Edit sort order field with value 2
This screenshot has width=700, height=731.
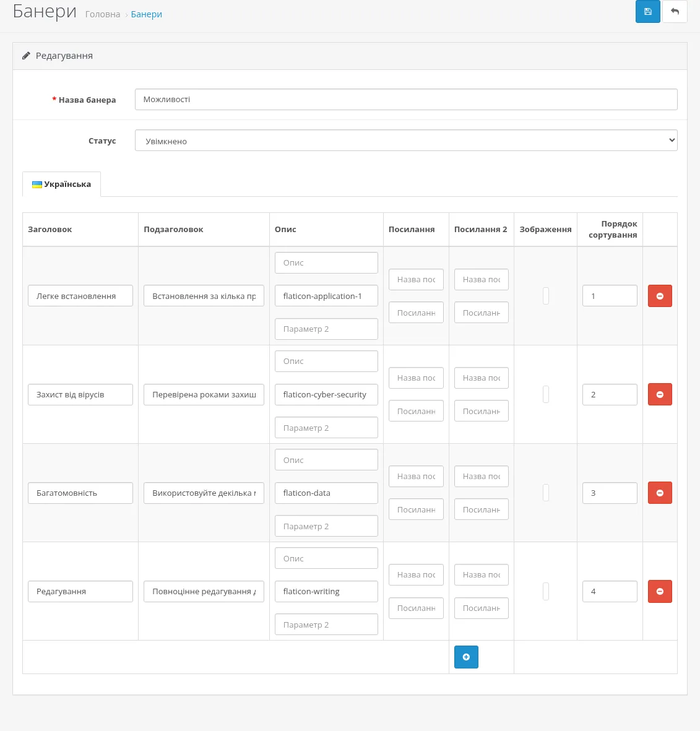[610, 394]
